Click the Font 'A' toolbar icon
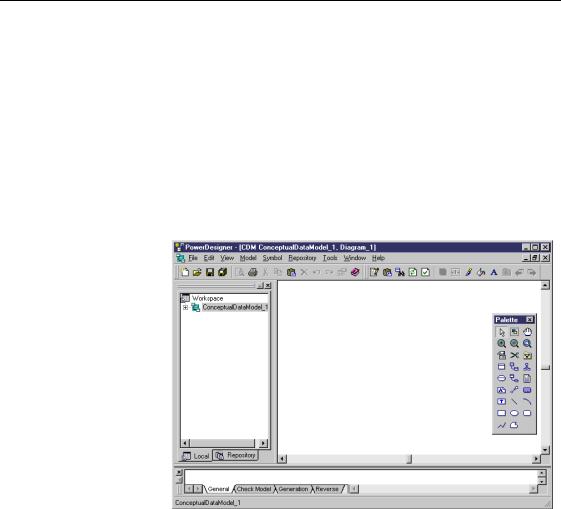This screenshot has height=509, width=561. 494,272
